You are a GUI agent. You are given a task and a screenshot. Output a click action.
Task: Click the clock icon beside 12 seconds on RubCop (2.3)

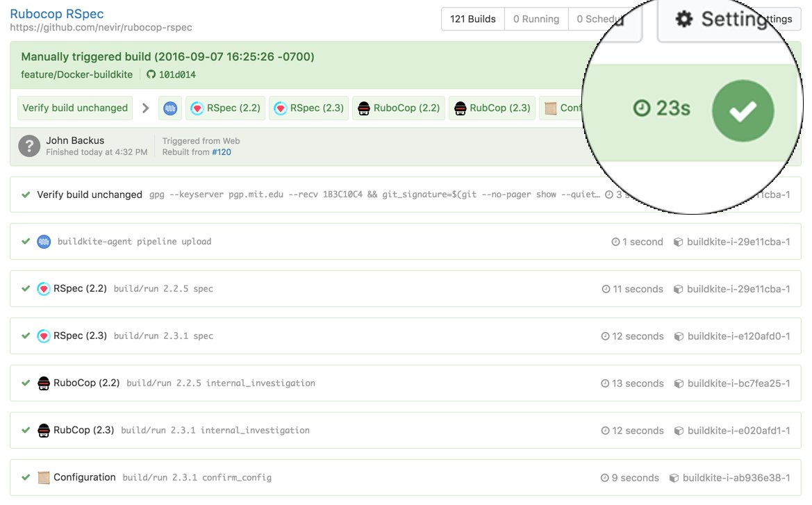[x=605, y=431]
